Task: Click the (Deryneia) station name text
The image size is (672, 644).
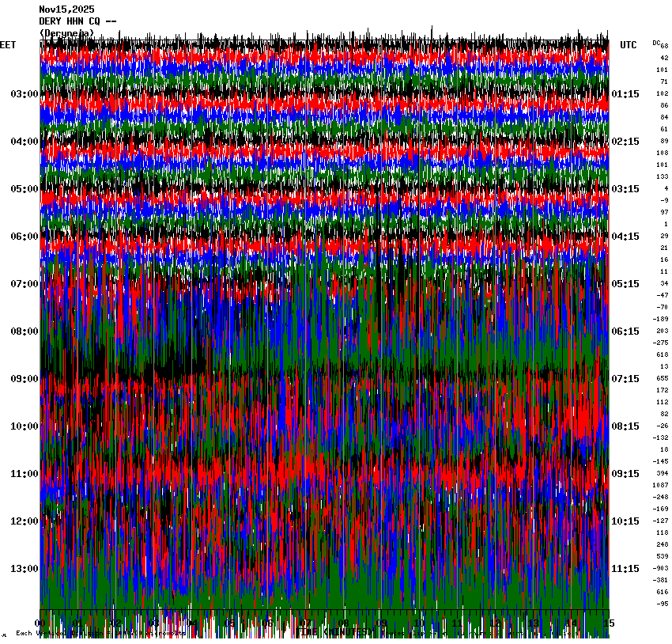Action: [x=66, y=33]
